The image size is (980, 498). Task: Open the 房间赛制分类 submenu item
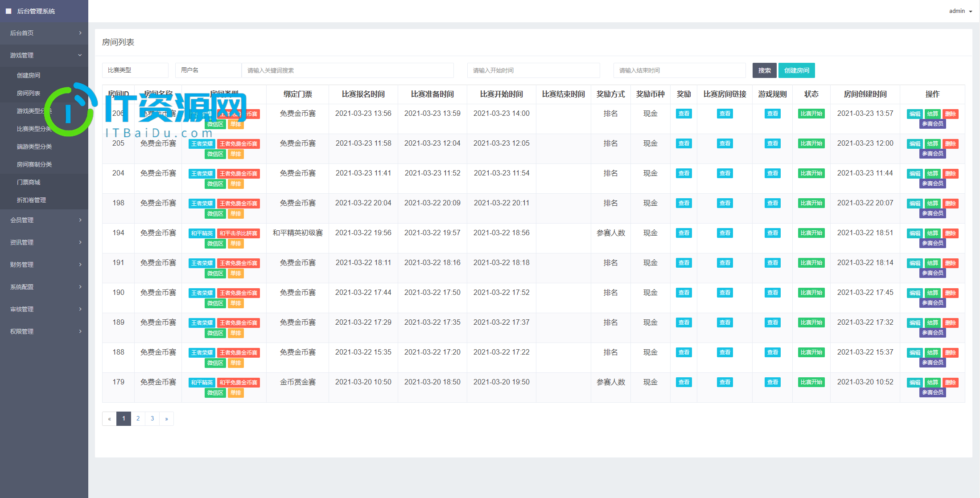click(44, 164)
